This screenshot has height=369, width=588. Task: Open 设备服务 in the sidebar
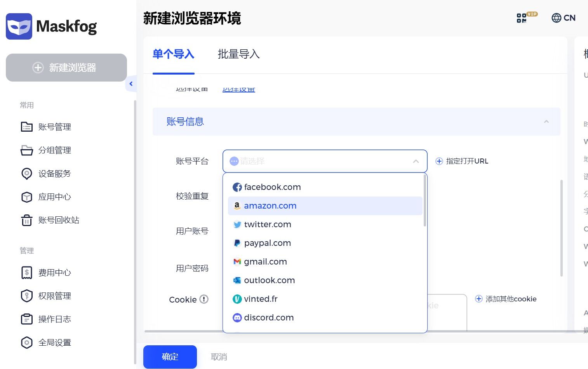pos(55,174)
